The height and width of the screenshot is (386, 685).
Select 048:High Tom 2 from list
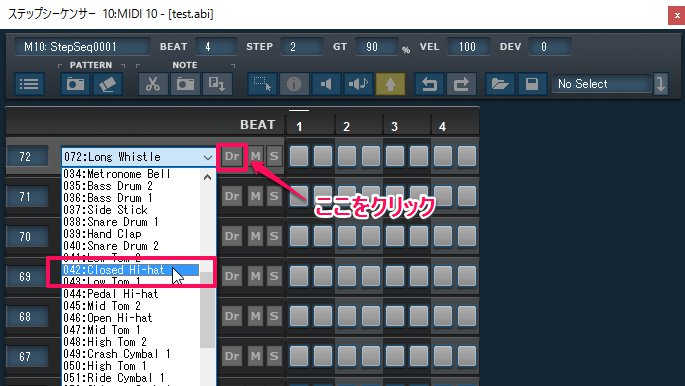[x=131, y=342]
